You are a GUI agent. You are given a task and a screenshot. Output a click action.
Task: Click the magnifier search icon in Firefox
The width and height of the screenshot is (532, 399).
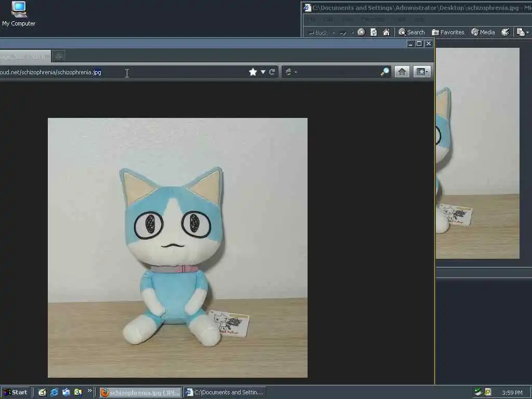[385, 72]
